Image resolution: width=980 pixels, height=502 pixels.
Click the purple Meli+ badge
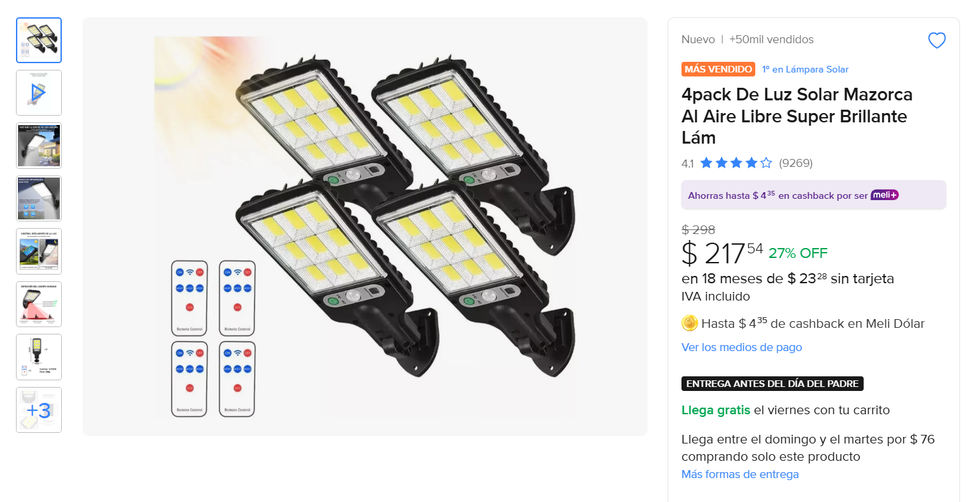point(884,195)
